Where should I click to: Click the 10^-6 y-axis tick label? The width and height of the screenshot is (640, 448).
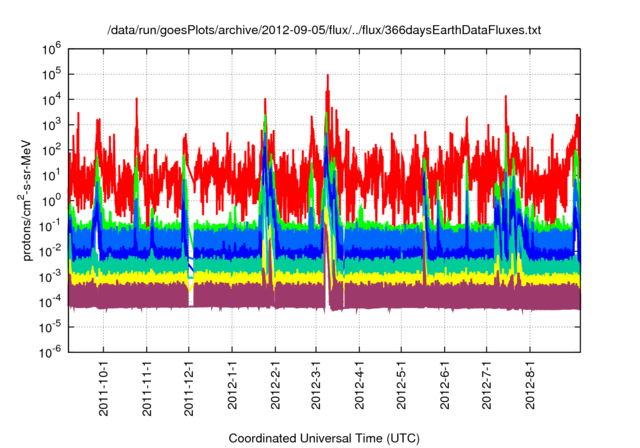coord(50,351)
